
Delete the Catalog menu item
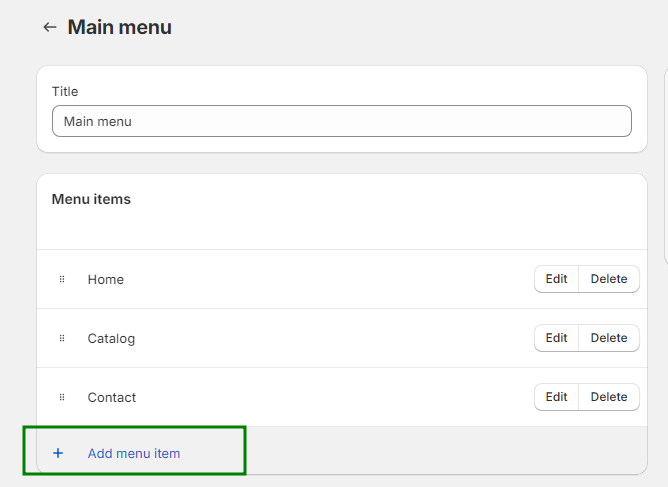point(608,338)
